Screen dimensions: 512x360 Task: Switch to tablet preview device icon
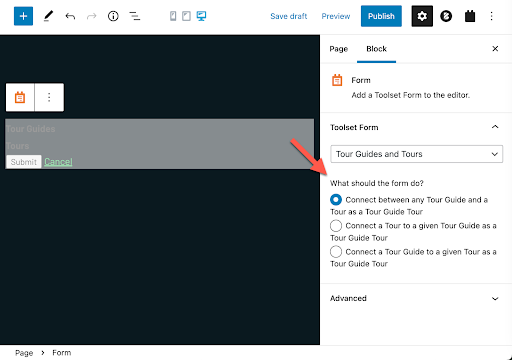coord(186,16)
